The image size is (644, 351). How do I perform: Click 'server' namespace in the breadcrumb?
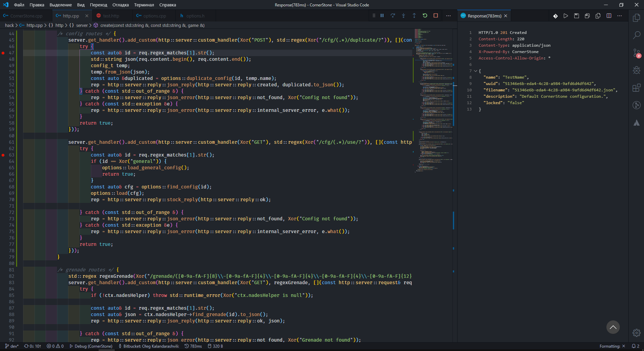click(x=82, y=25)
